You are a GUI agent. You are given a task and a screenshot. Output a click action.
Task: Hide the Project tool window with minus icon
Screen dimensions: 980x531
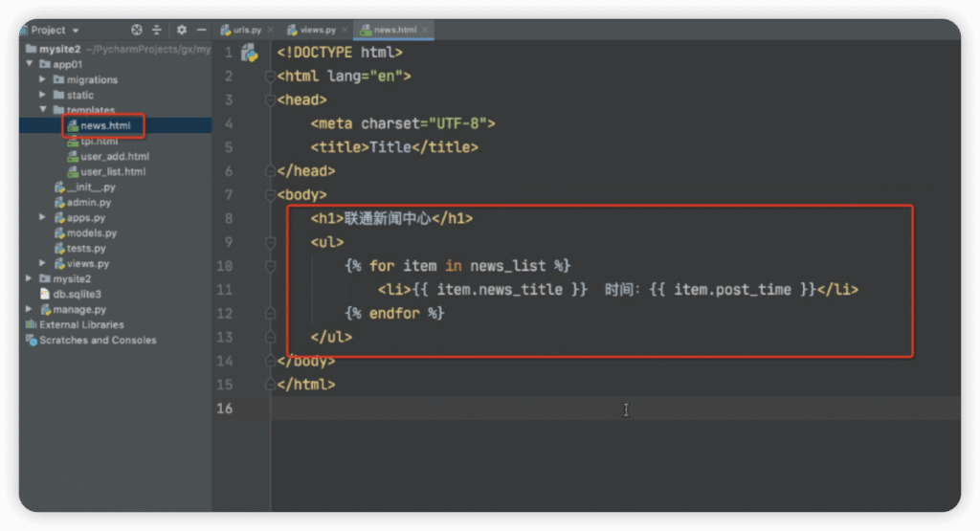198,30
